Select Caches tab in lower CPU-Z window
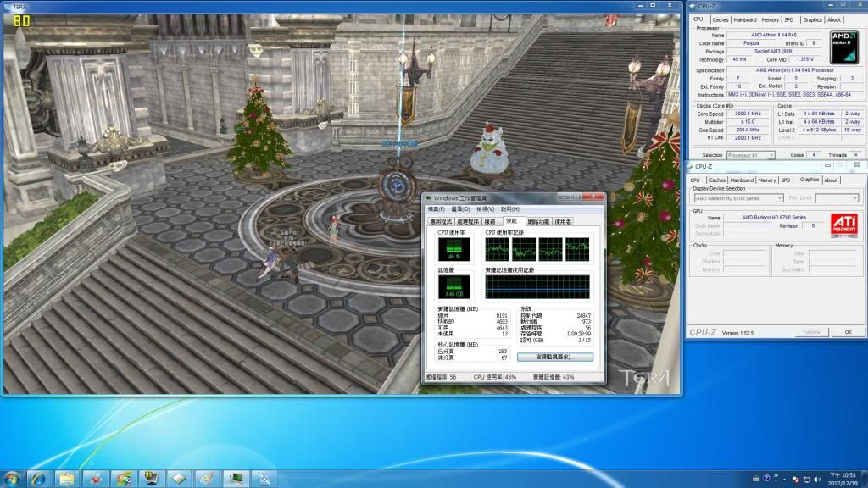The image size is (868, 488). (717, 180)
